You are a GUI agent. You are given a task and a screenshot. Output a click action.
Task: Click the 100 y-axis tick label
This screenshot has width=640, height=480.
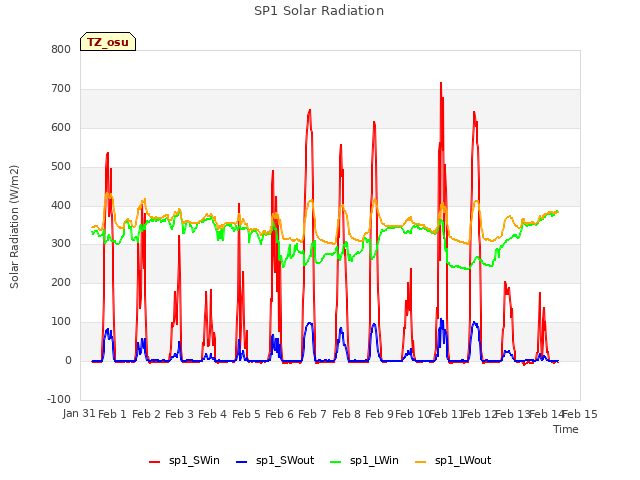click(x=61, y=322)
